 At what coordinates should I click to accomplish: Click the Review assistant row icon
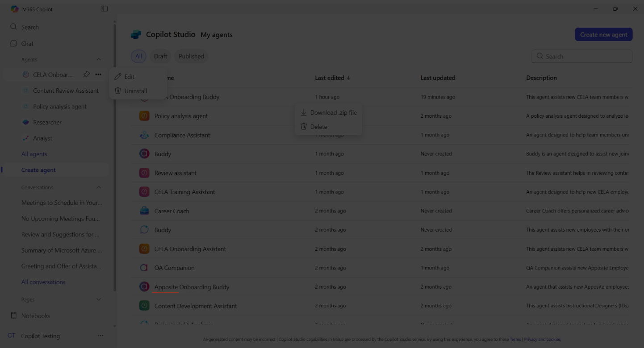pos(144,173)
